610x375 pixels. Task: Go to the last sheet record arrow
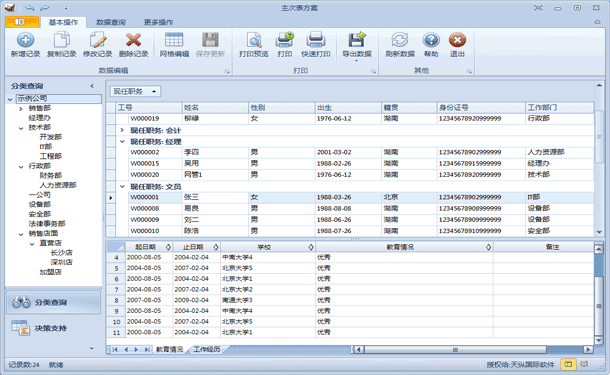pyautogui.click(x=147, y=350)
